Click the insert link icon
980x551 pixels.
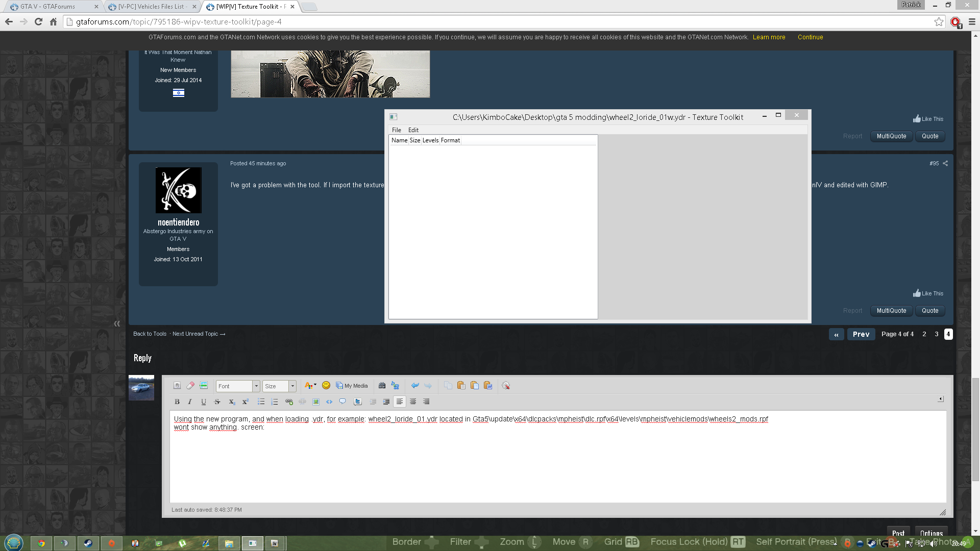pos(289,402)
